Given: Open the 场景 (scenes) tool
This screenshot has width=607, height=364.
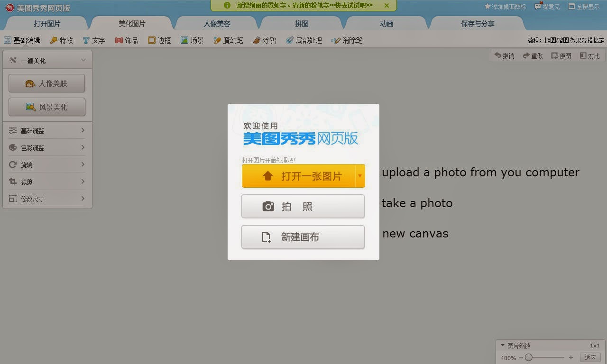Looking at the screenshot, I should (193, 40).
